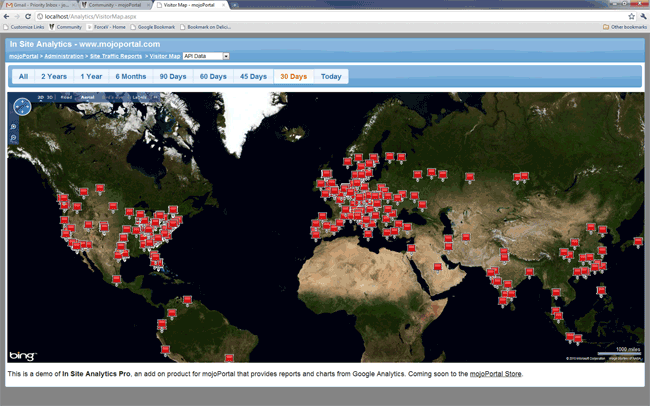This screenshot has width=650, height=406.
Task: Open the Site Traffic Reports breadcrumb link
Action: pos(118,56)
